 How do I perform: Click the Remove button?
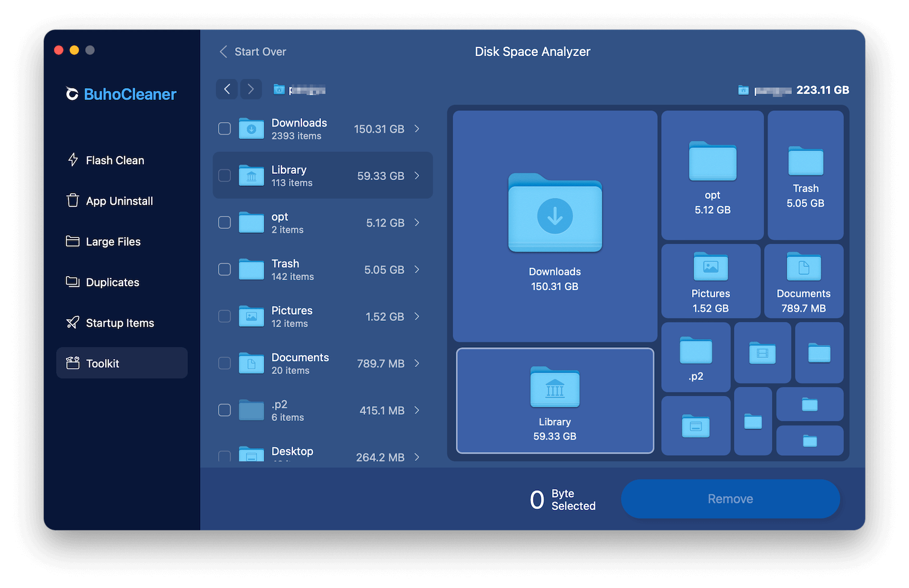(730, 499)
